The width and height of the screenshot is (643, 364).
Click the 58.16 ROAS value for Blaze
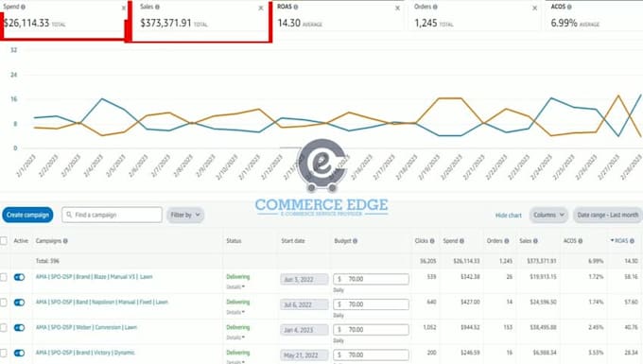click(x=631, y=277)
